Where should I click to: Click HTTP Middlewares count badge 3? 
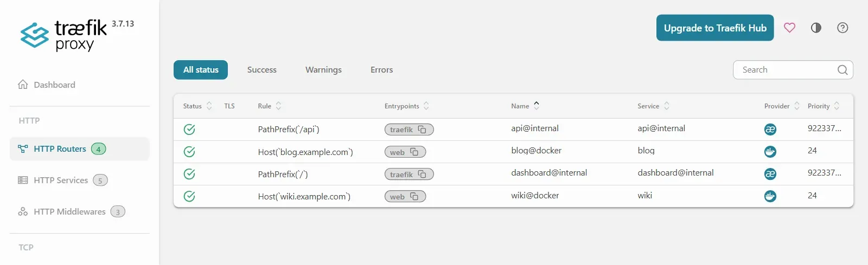pyautogui.click(x=118, y=212)
